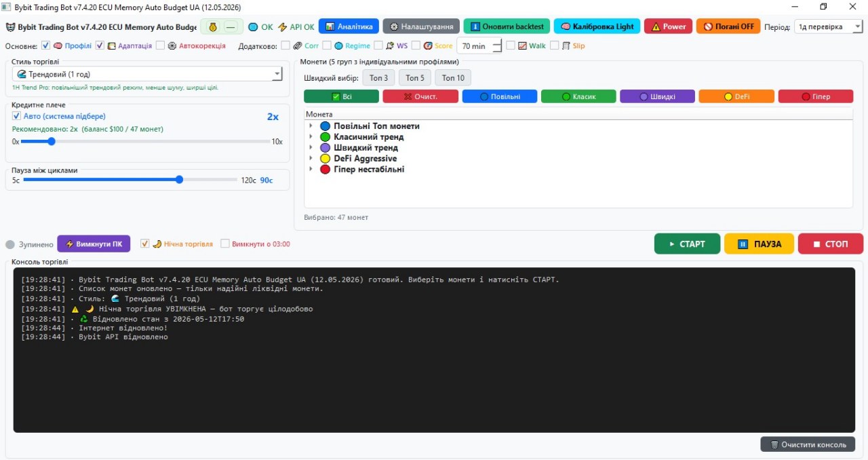The image size is (868, 460).
Task: Click blue circle icon of Повільні Топ монети
Action: pyautogui.click(x=325, y=126)
